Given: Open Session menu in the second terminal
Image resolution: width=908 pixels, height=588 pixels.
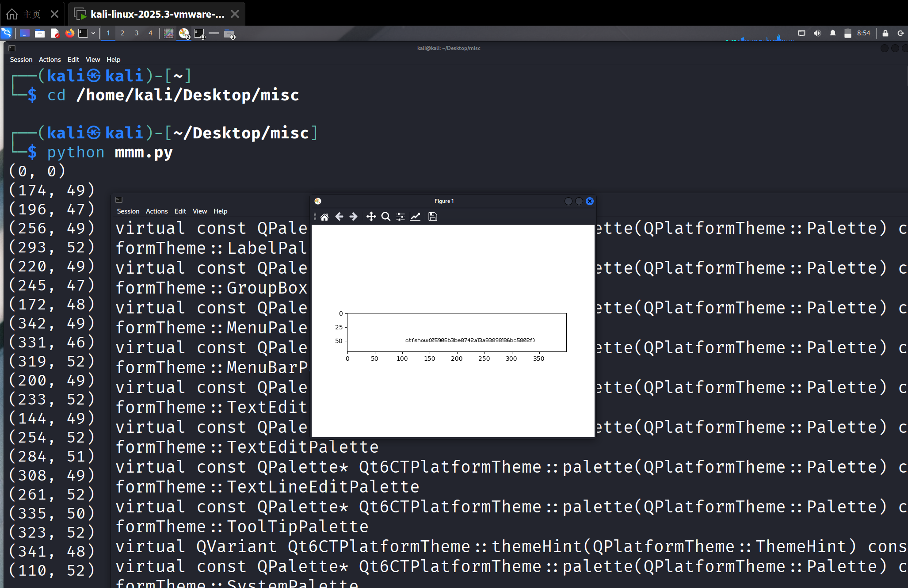Looking at the screenshot, I should (x=128, y=211).
